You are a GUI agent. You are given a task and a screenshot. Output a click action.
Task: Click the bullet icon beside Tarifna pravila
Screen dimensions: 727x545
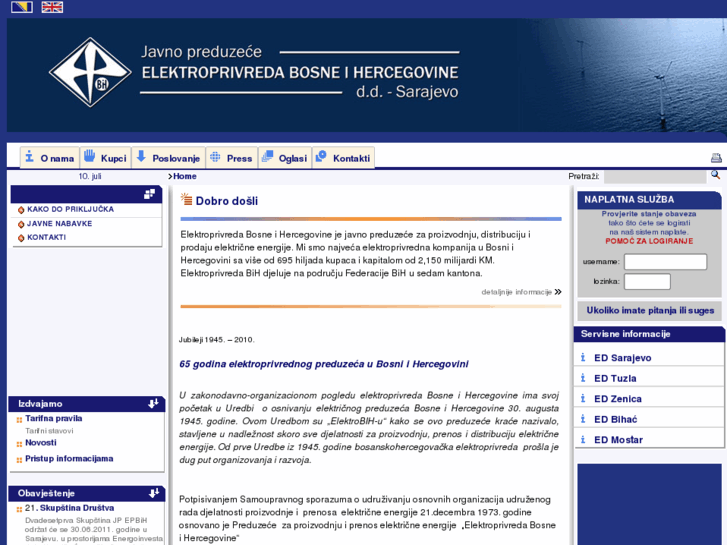point(19,420)
